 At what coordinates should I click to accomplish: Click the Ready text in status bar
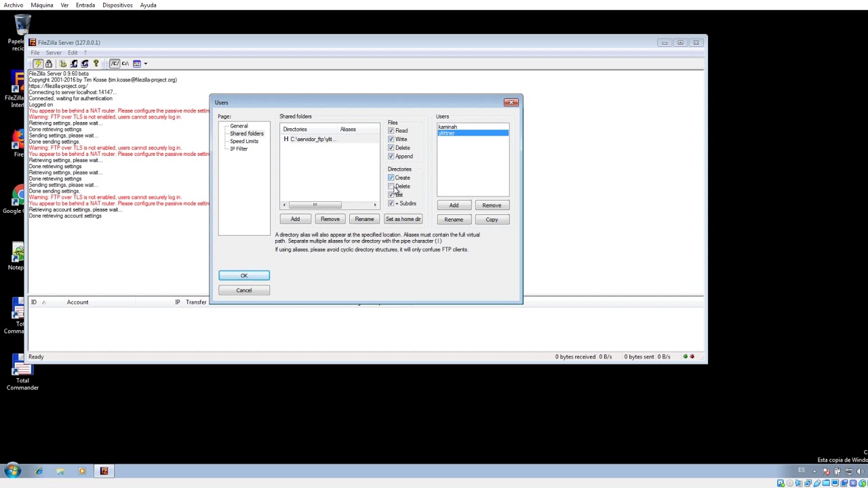coord(36,357)
